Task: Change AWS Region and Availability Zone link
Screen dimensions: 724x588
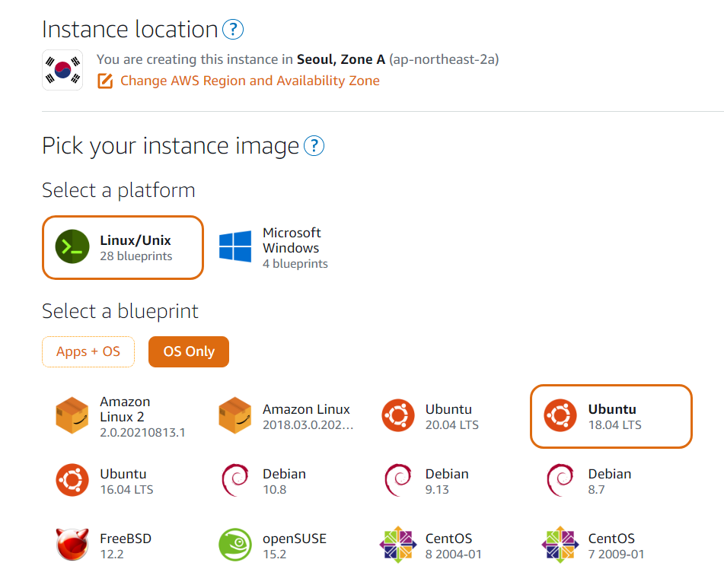Action: [x=250, y=81]
